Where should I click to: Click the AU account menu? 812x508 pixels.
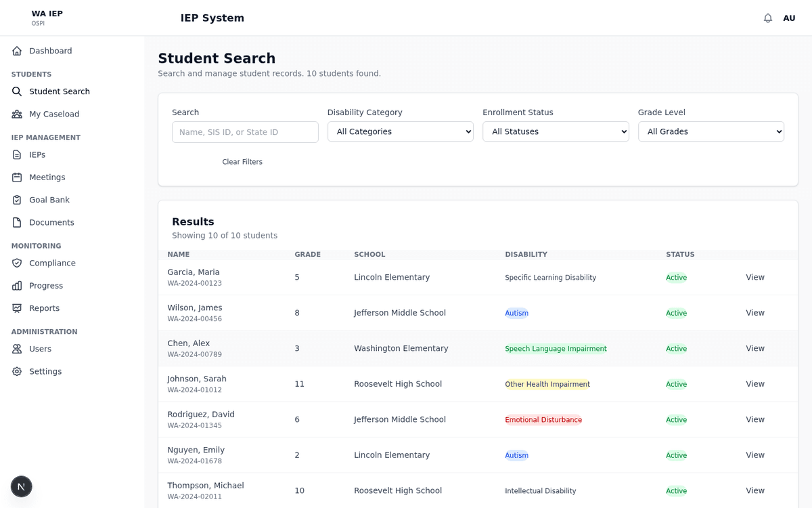pos(790,18)
